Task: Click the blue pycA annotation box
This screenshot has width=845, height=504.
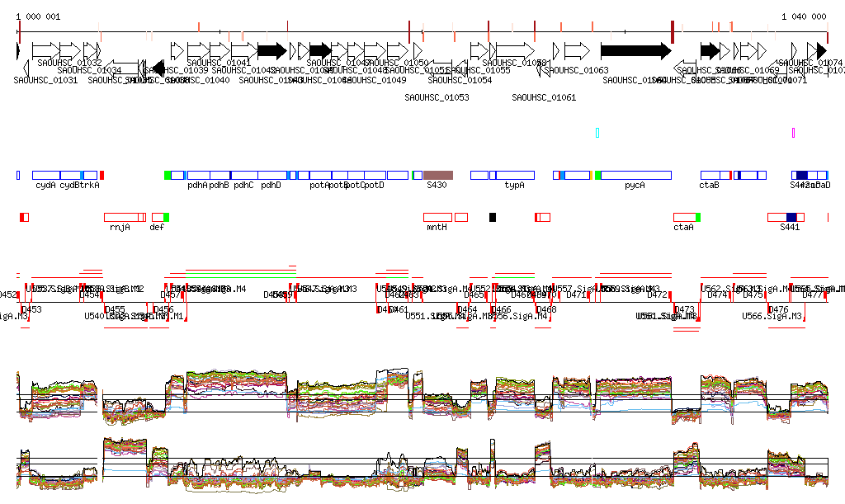Action: tap(636, 175)
